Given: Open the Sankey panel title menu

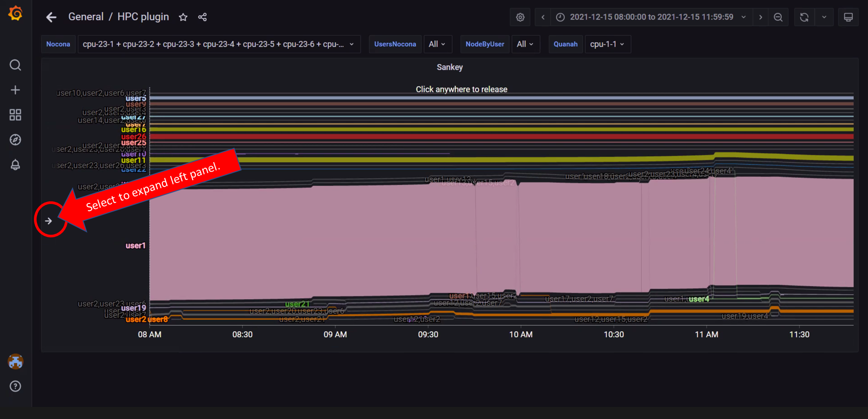Looking at the screenshot, I should (450, 67).
